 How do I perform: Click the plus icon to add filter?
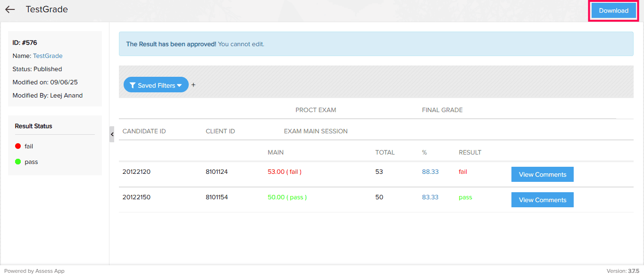pyautogui.click(x=193, y=85)
